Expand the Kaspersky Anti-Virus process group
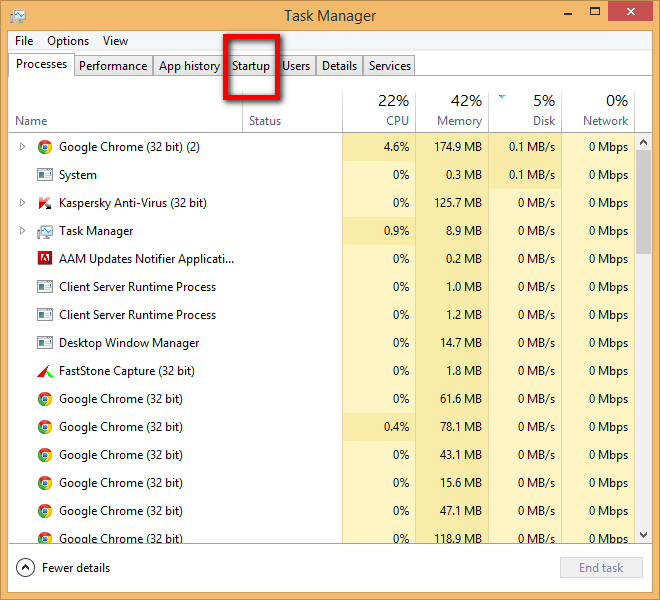 pos(22,203)
